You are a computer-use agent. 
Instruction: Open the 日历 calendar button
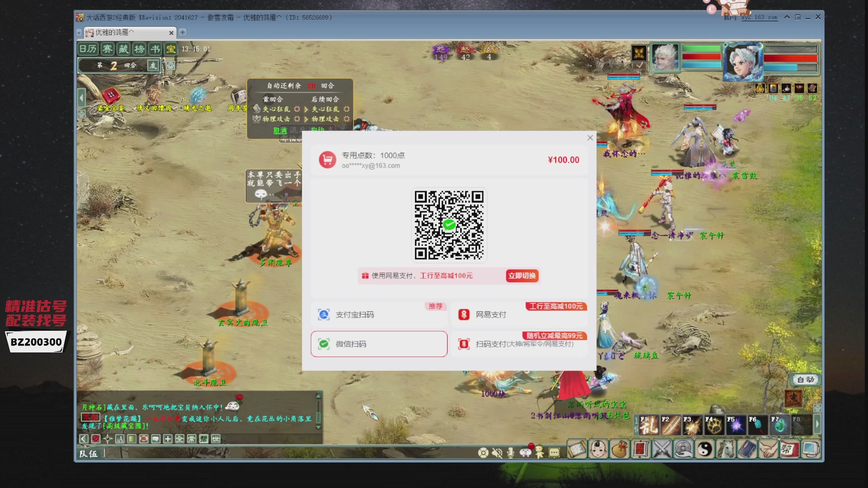88,49
